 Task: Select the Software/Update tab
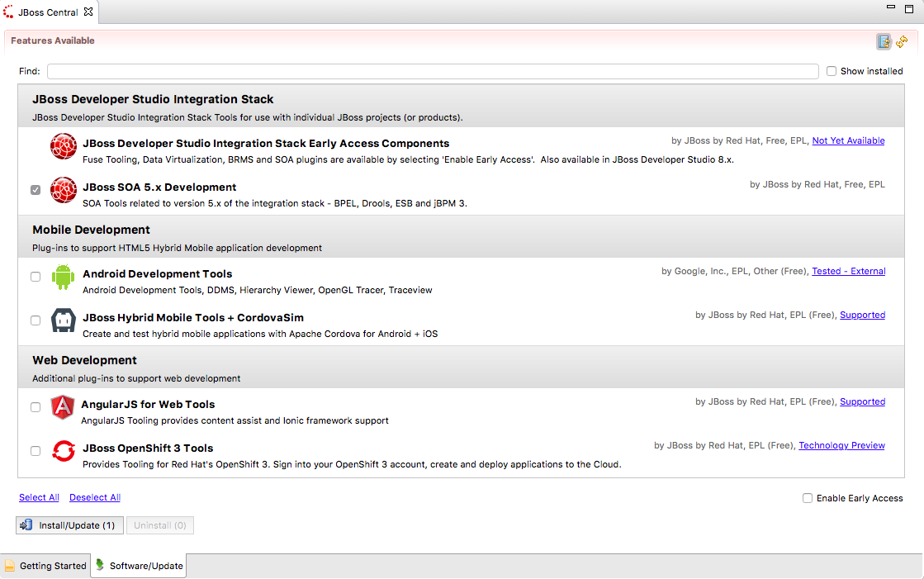pyautogui.click(x=145, y=566)
